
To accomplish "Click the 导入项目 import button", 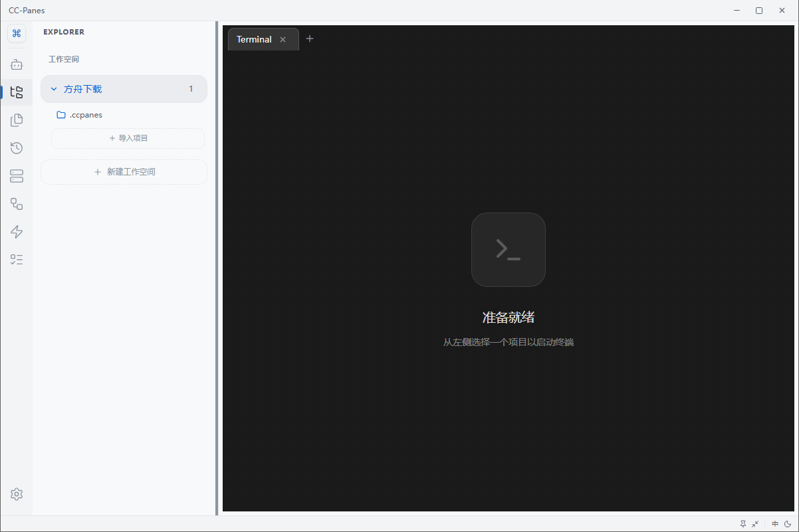I will [127, 138].
